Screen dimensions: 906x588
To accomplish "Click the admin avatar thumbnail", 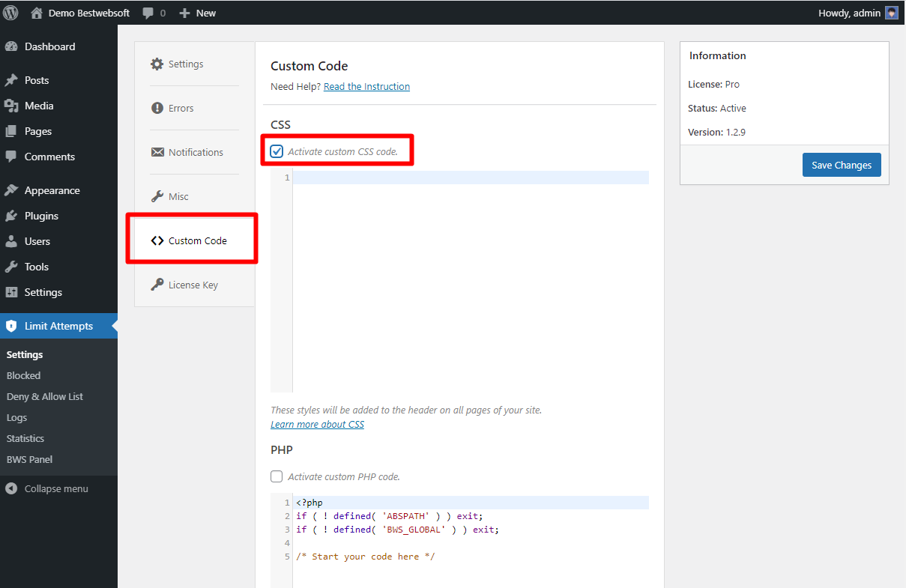I will coord(892,13).
